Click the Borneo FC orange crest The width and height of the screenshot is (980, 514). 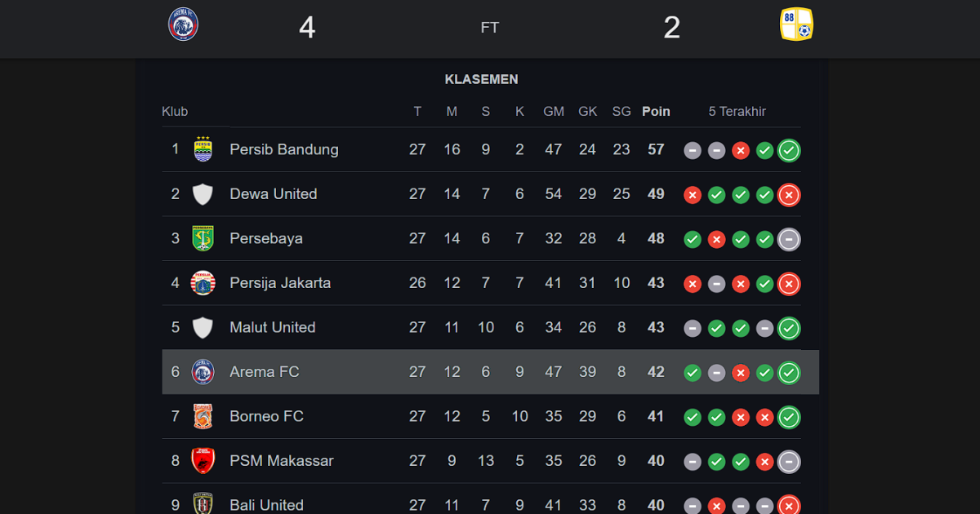click(x=203, y=416)
